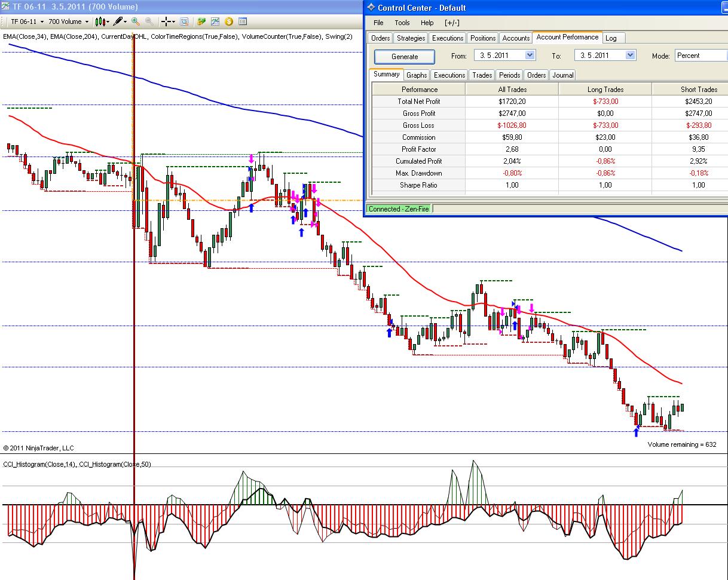Click the [+/-] menu item

452,23
